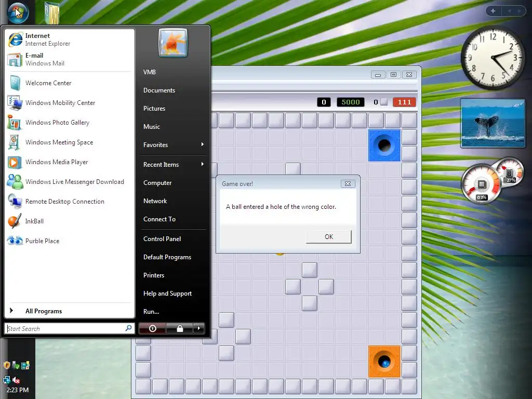532x399 pixels.
Task: Click in the Start Search box
Action: coord(70,328)
